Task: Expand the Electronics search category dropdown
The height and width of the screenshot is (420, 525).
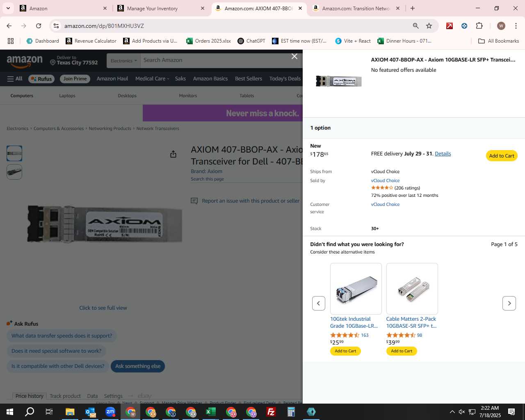Action: [123, 61]
